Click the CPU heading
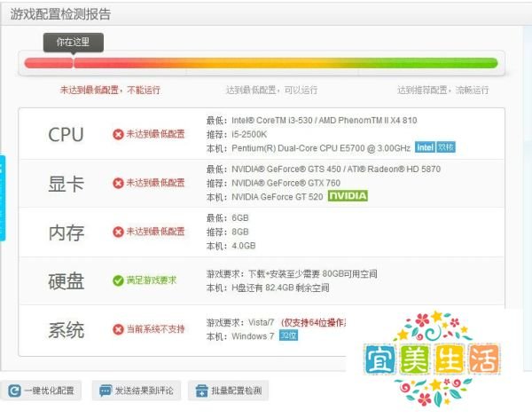 [66, 135]
